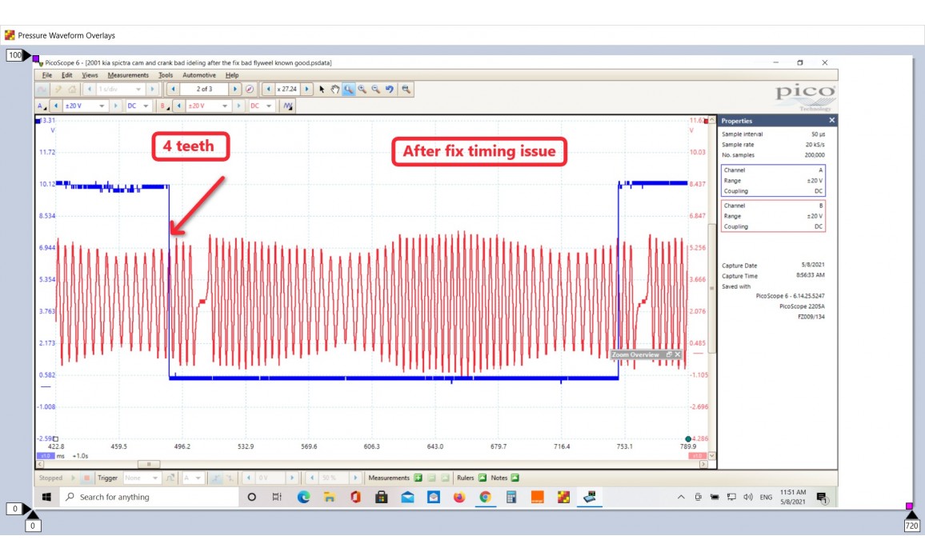The image size is (925, 560).
Task: Add a measurement with green plus icon
Action: tap(418, 478)
